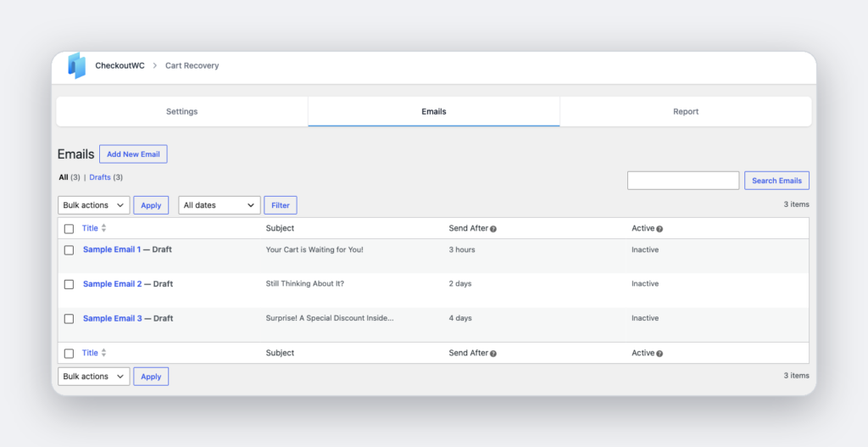This screenshot has height=447, width=868.
Task: Click the Search Emails input field
Action: click(683, 181)
